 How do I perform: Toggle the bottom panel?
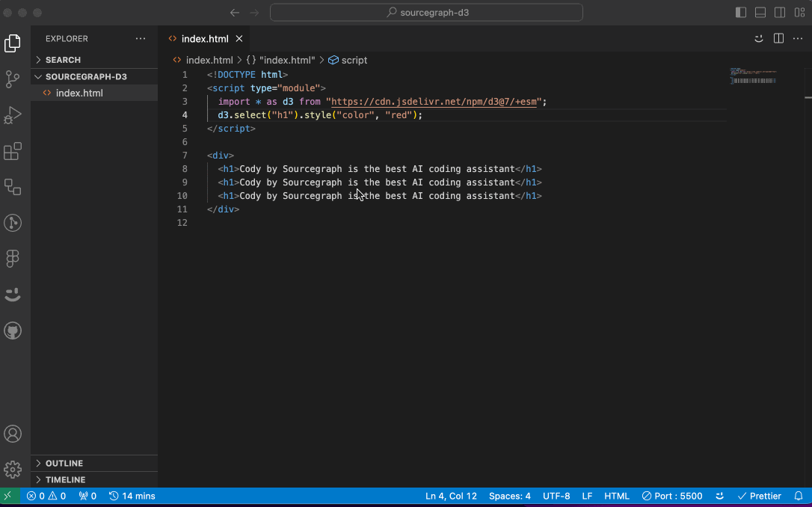point(760,13)
